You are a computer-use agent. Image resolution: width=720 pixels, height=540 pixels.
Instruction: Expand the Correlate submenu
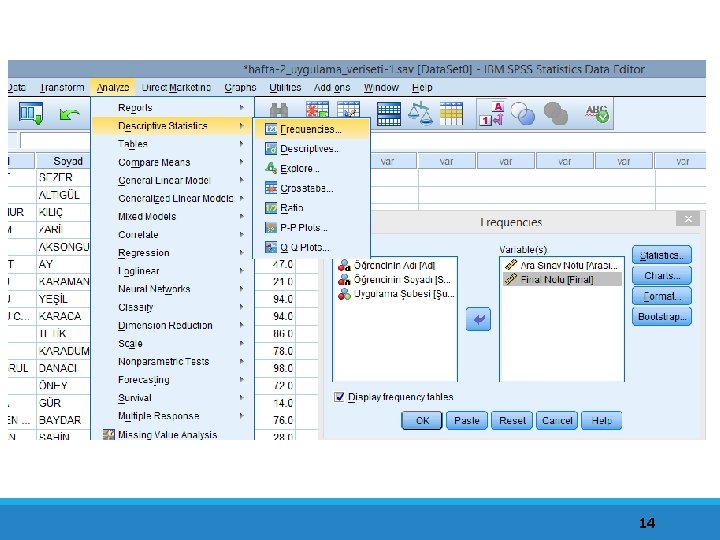172,235
